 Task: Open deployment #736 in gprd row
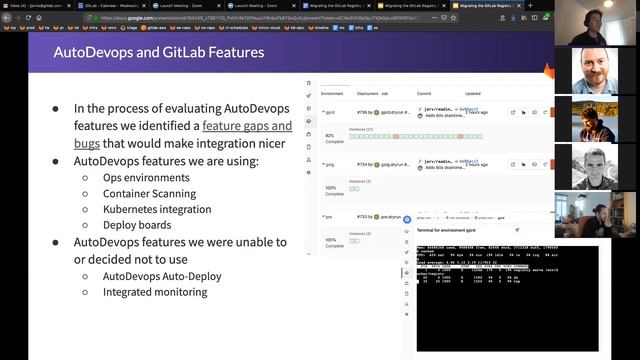click(362, 112)
